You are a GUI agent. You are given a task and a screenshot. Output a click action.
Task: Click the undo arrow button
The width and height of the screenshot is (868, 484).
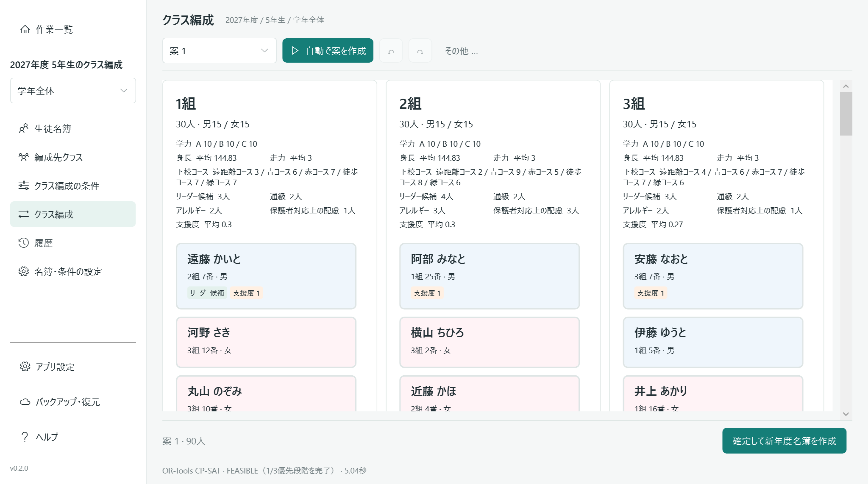[391, 51]
